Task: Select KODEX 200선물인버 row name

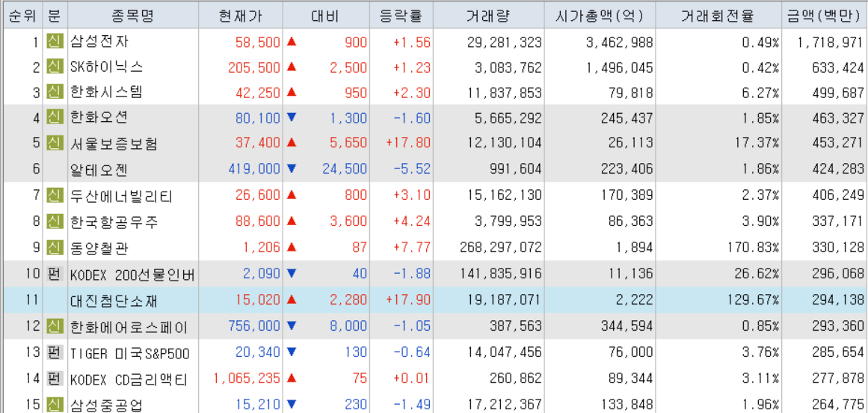Action: click(132, 274)
